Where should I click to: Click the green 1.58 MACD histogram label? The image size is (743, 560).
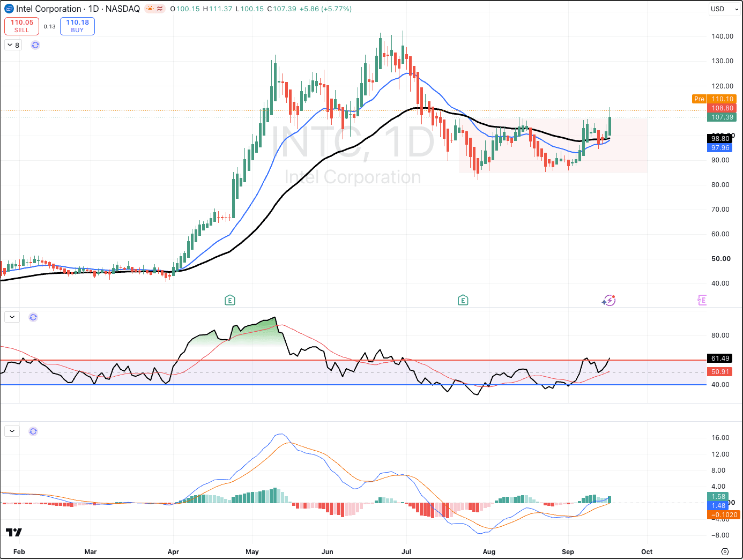click(x=718, y=497)
